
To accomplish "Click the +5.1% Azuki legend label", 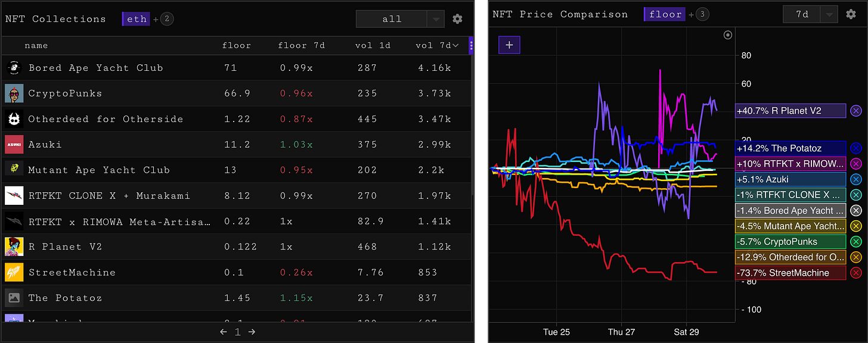I will [790, 179].
